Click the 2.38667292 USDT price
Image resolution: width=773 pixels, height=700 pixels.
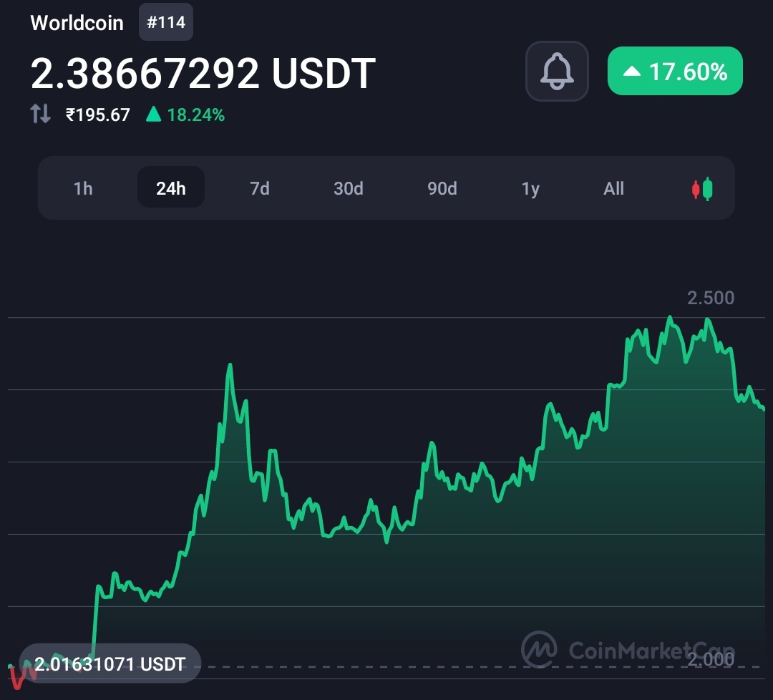click(x=203, y=73)
